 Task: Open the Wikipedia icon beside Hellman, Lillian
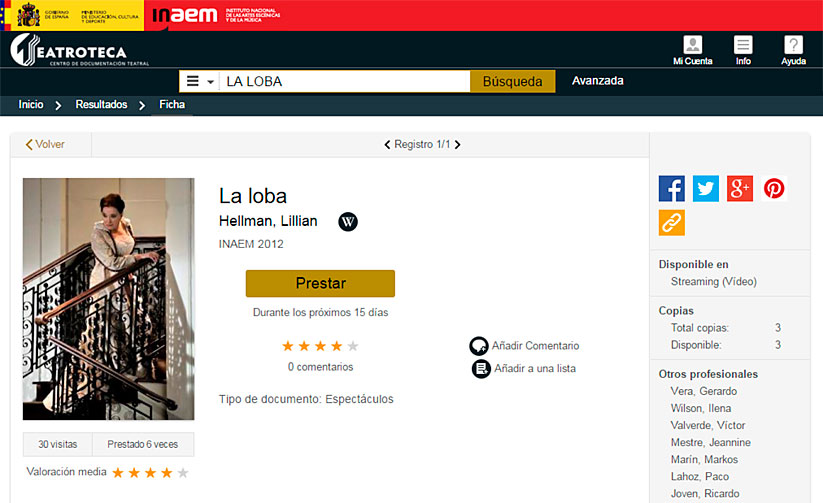click(x=347, y=222)
